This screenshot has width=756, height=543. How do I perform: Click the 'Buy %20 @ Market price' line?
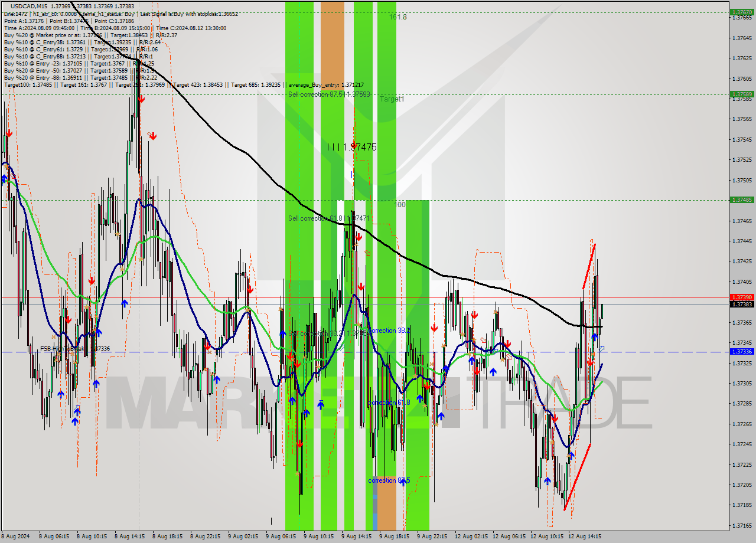click(90, 35)
